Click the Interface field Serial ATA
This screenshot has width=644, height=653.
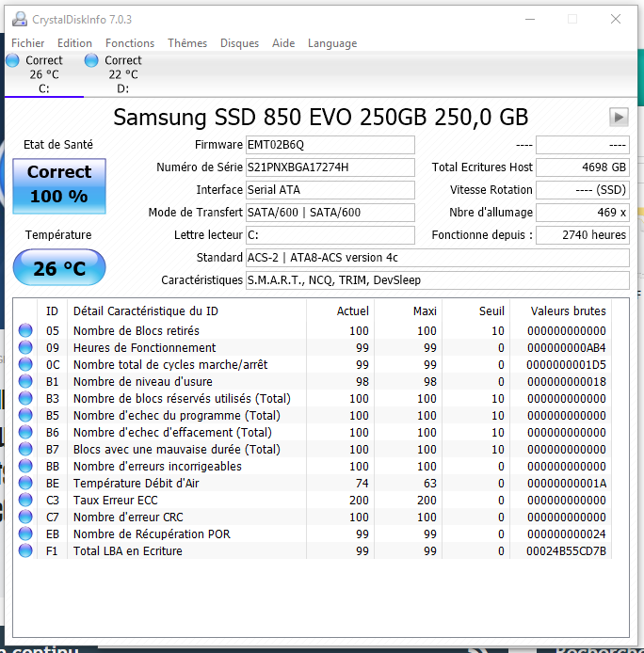click(330, 190)
